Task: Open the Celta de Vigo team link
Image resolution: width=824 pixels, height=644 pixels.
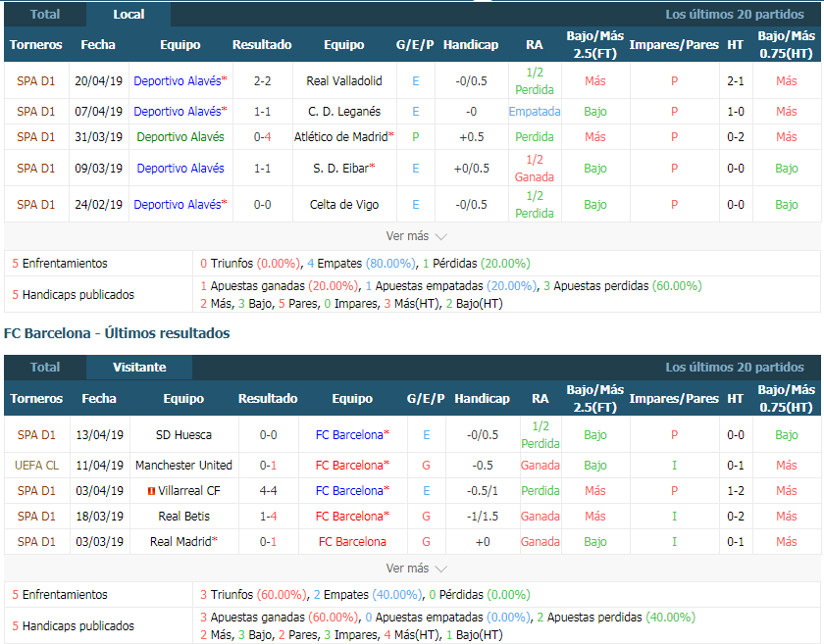Action: pyautogui.click(x=344, y=204)
